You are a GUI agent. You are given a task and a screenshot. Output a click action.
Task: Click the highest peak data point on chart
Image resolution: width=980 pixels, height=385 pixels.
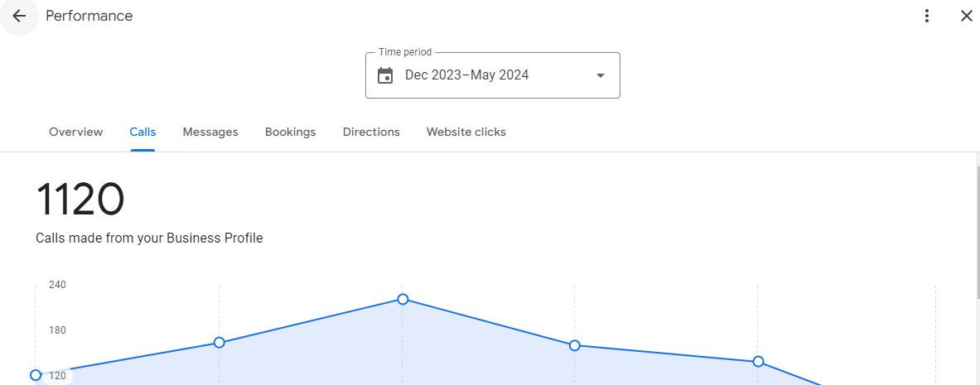403,299
